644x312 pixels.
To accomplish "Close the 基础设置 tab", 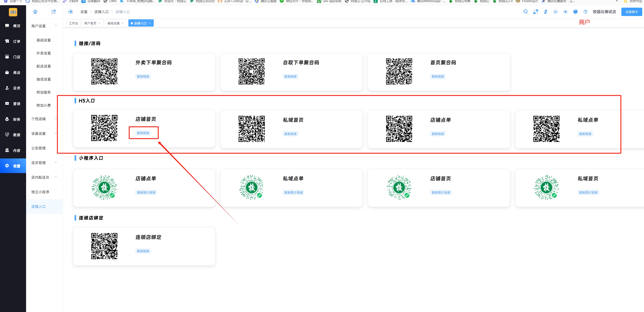I will 122,23.
